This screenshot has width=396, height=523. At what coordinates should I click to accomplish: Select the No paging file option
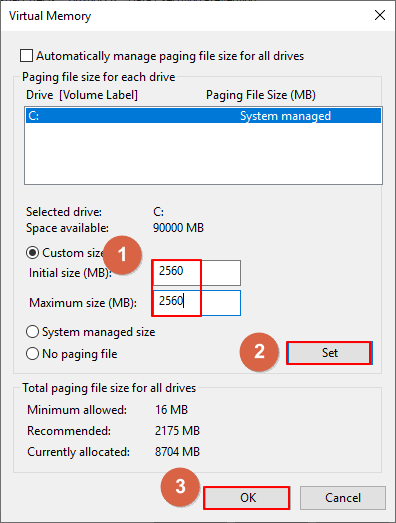[x=32, y=354]
